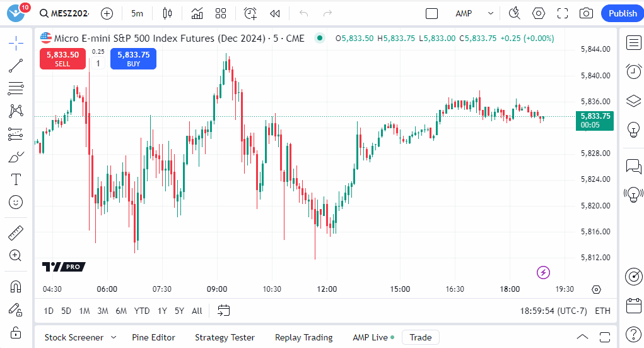
Task: Click the MESZ2024 symbol search field
Action: tap(68, 13)
